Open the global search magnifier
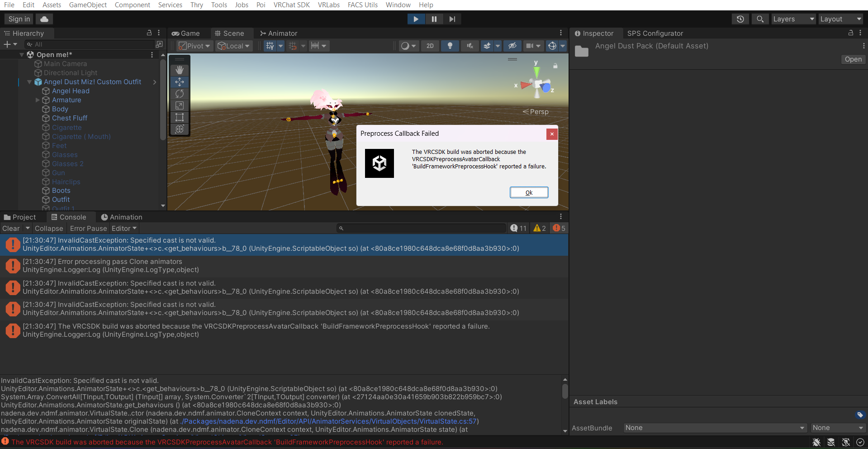Screen dimensions: 868x449 (760, 19)
